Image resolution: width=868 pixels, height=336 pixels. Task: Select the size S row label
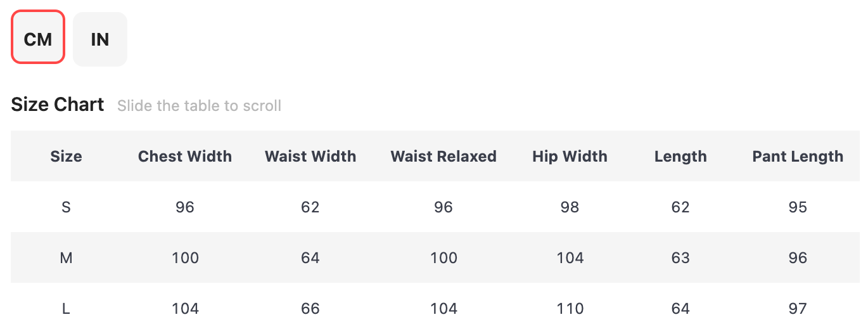[66, 207]
